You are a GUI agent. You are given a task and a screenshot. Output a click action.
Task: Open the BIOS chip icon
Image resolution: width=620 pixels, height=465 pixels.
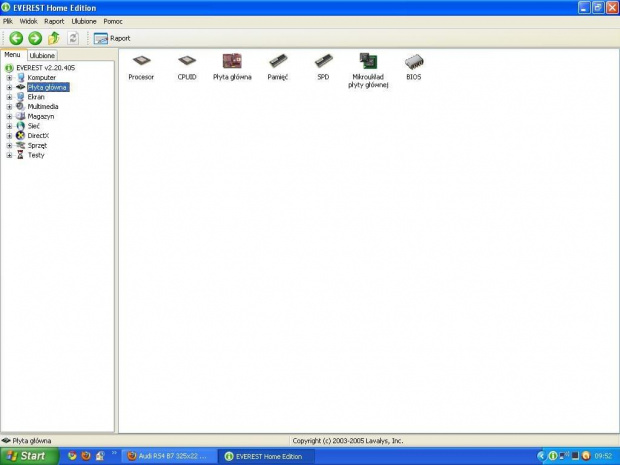(x=414, y=67)
